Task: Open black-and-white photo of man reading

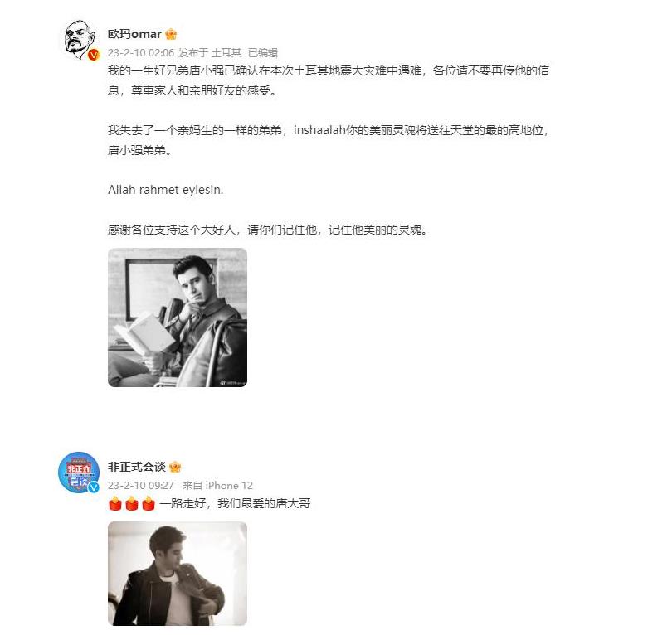Action: tap(178, 317)
